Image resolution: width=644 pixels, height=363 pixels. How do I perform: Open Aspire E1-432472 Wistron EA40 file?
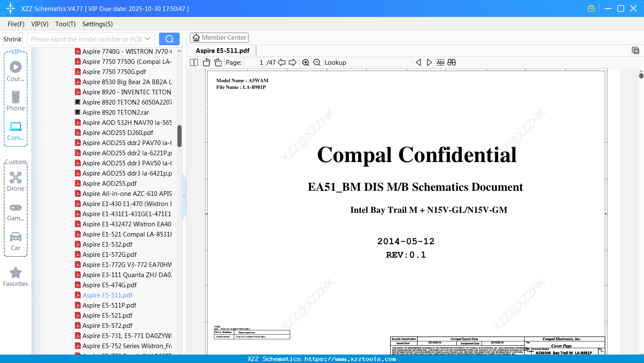[123, 224]
